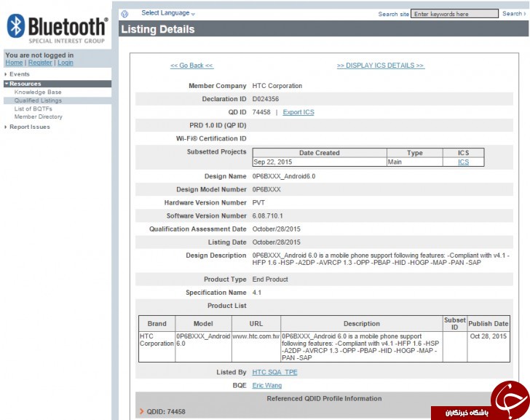The width and height of the screenshot is (530, 420).
Task: Click the Date Created column header
Action: point(319,153)
